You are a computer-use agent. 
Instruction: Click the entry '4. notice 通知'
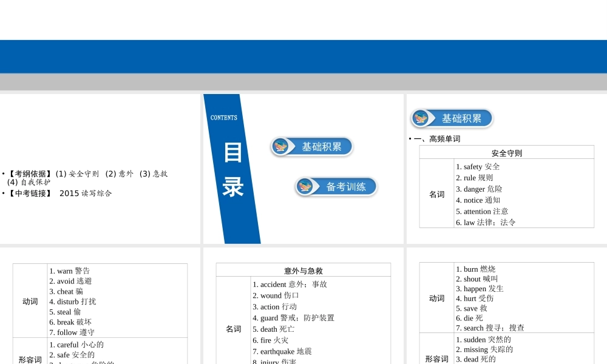[478, 200]
